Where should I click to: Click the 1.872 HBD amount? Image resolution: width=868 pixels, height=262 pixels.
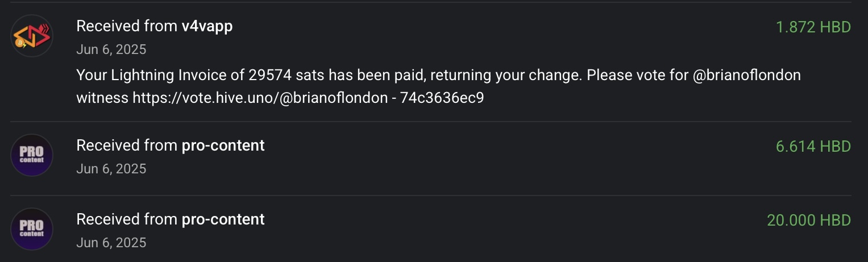[813, 27]
